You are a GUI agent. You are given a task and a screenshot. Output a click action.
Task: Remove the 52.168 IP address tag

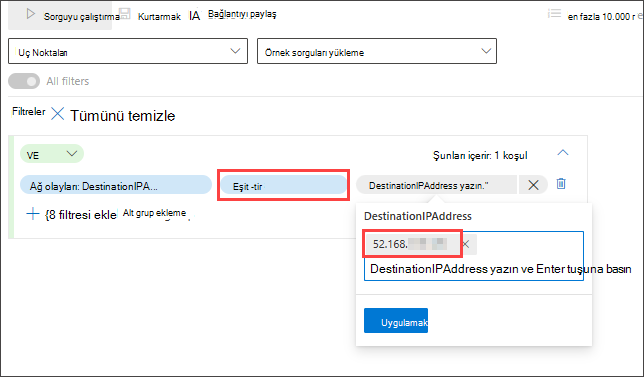tap(466, 244)
